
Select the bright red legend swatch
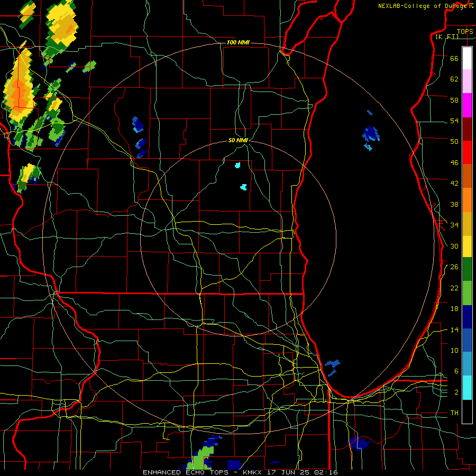pos(467,152)
